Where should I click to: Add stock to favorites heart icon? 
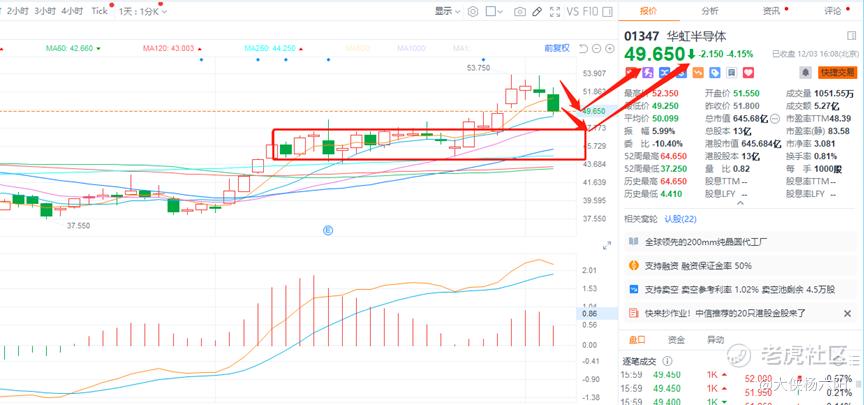click(748, 72)
